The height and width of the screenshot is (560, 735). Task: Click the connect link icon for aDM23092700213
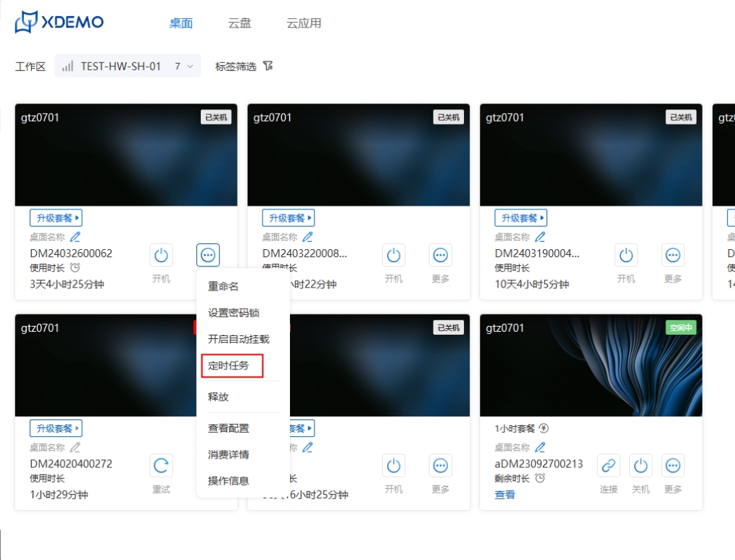tap(609, 466)
